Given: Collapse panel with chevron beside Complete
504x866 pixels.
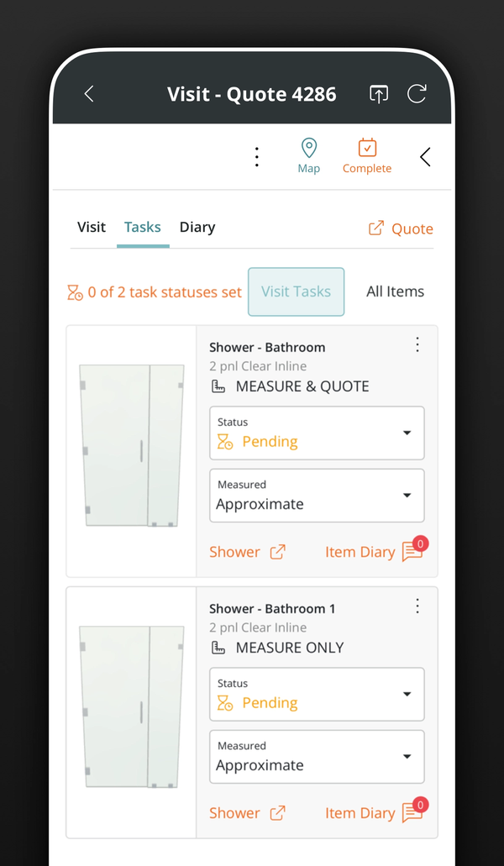Looking at the screenshot, I should point(424,157).
